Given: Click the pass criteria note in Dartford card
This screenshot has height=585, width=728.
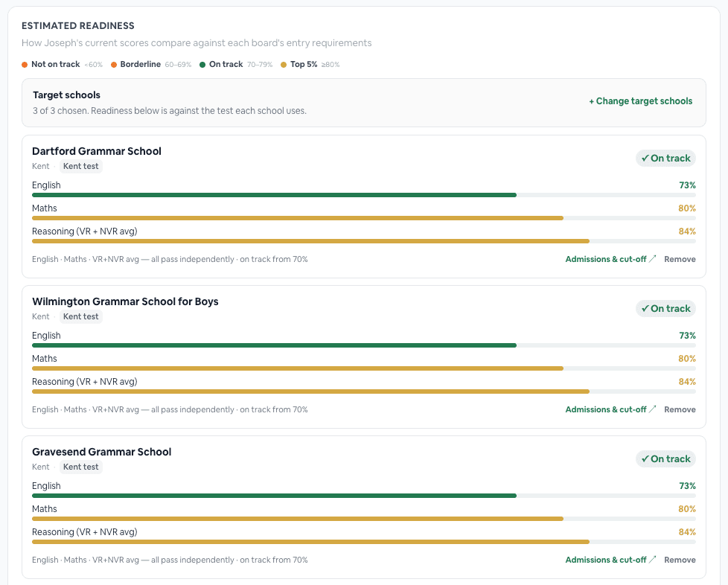Looking at the screenshot, I should (170, 260).
